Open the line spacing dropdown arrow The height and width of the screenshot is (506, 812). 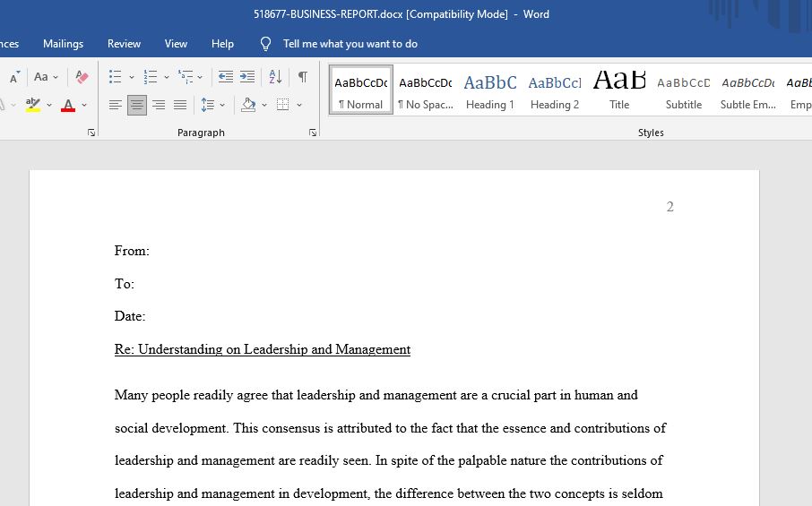click(x=222, y=105)
